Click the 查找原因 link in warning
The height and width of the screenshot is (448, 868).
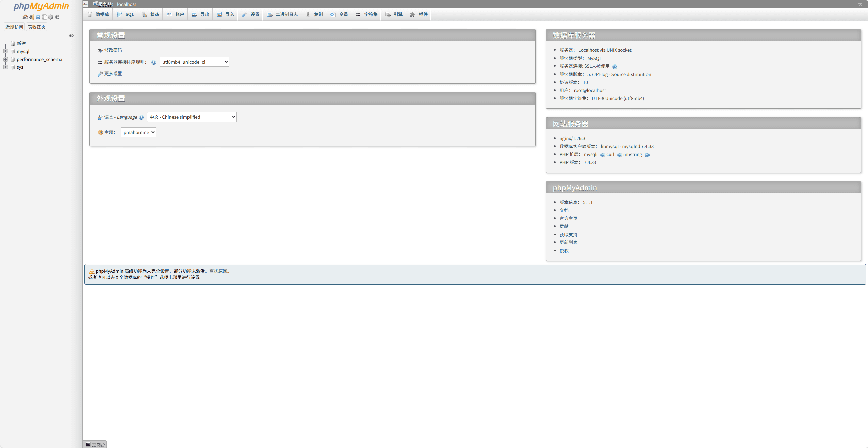pyautogui.click(x=218, y=271)
